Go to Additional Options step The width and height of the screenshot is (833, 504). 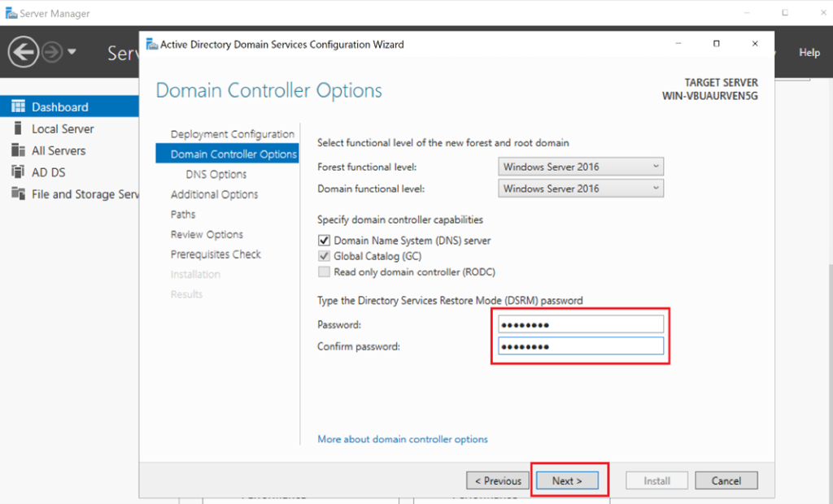(214, 194)
